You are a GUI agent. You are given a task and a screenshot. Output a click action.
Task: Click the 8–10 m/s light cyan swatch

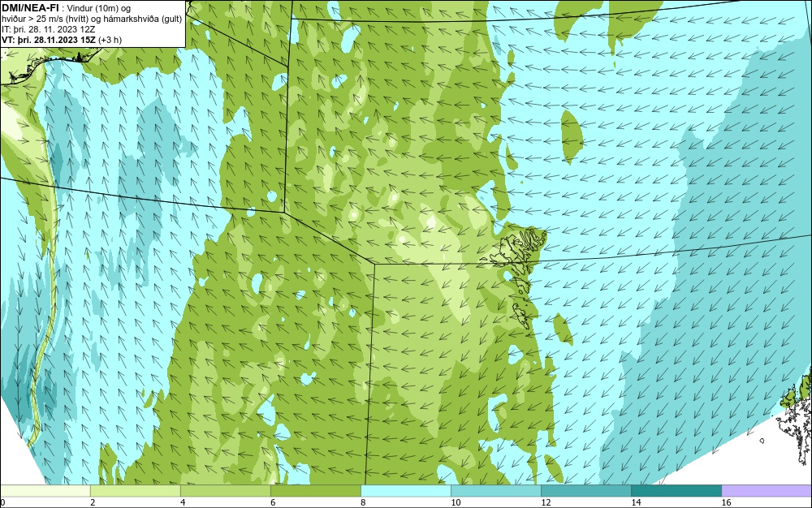[406, 490]
